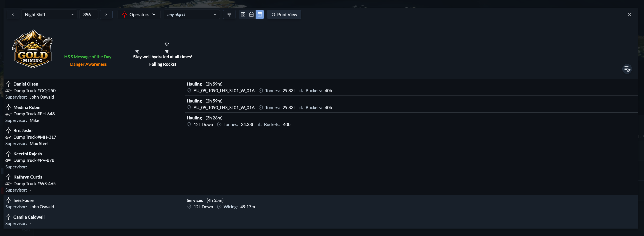
Task: Click the second Hauling (2h 59m) task
Action: [205, 101]
